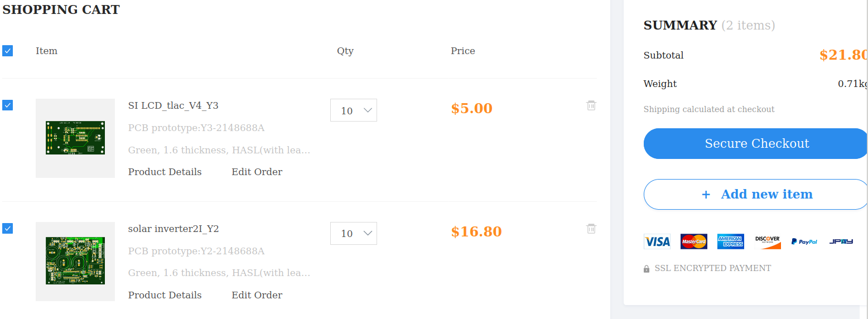The height and width of the screenshot is (319, 868).
Task: Toggle the select-all items checkbox
Action: tap(7, 51)
